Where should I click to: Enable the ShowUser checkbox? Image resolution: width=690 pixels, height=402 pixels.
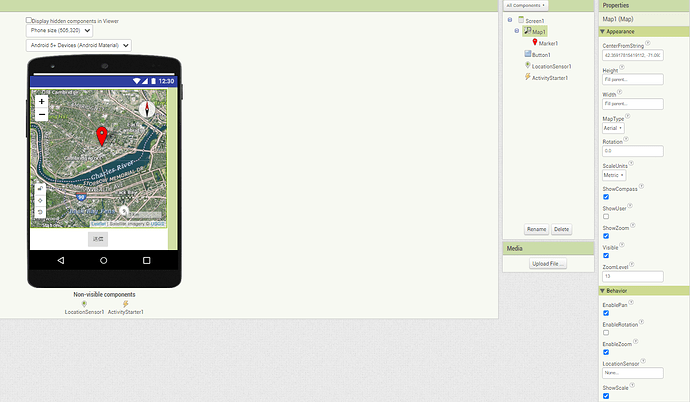pos(606,216)
